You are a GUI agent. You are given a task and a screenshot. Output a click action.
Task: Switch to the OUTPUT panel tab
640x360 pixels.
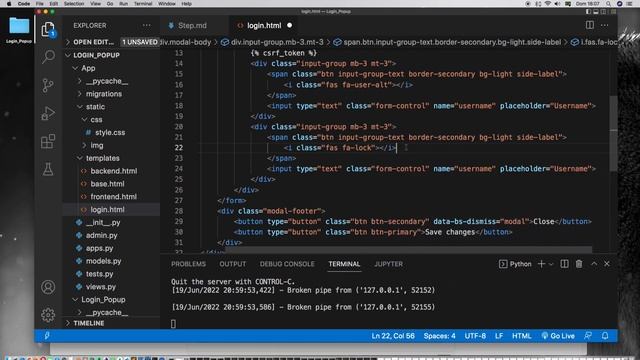pos(233,264)
